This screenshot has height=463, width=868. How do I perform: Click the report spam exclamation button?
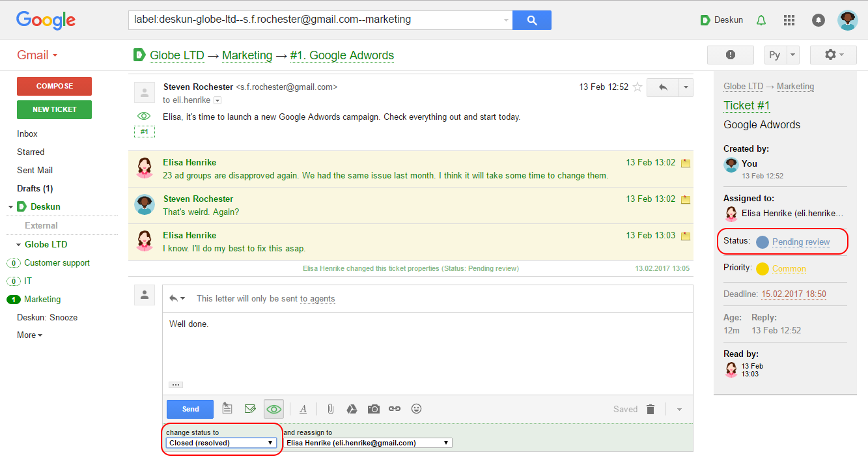click(731, 55)
